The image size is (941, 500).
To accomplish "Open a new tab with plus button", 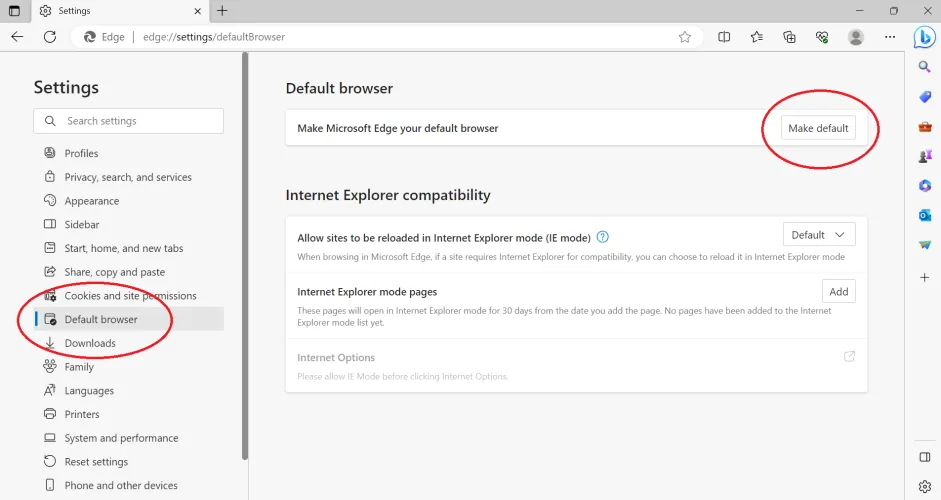I will coord(222,11).
